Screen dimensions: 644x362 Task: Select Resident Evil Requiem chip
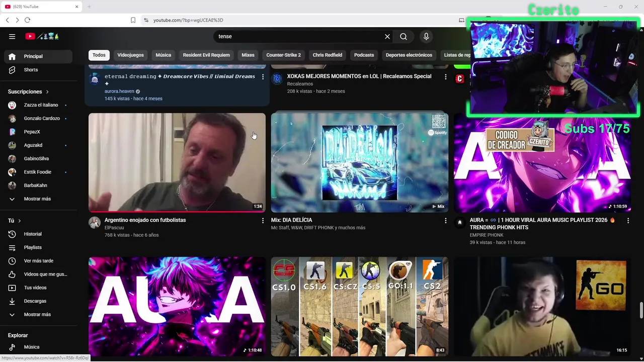click(206, 55)
